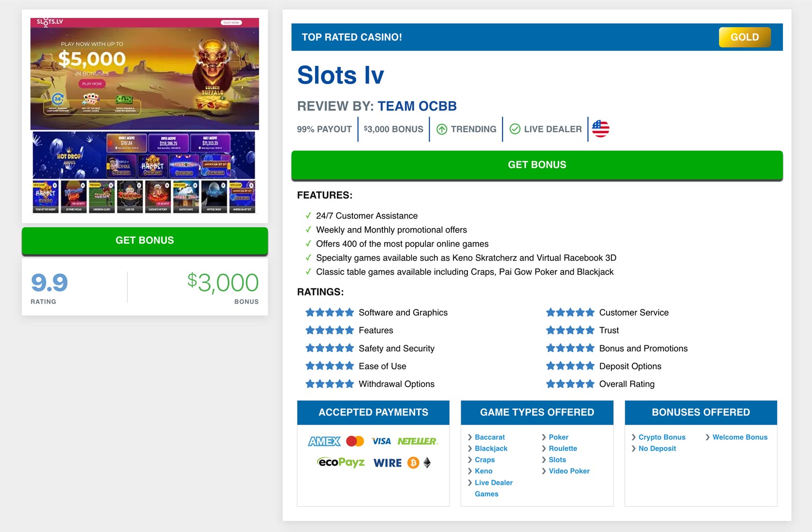Open the Slots game type link
The height and width of the screenshot is (532, 812).
(557, 460)
